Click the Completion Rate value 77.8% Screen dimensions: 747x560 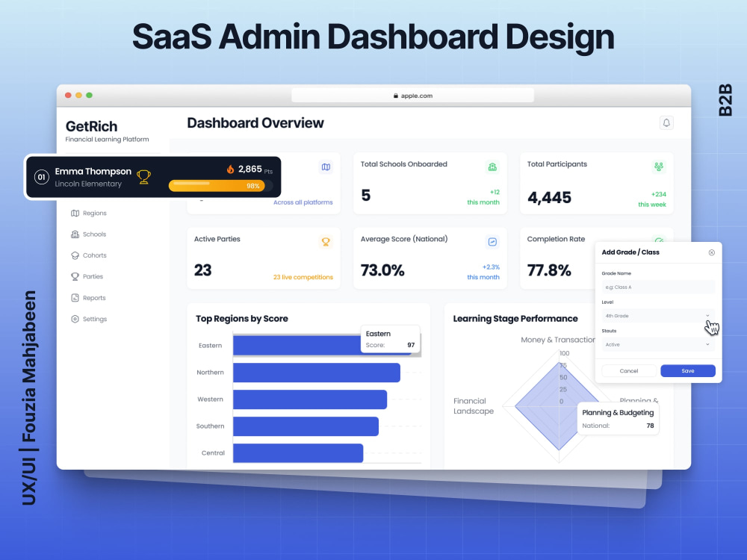[x=549, y=270]
